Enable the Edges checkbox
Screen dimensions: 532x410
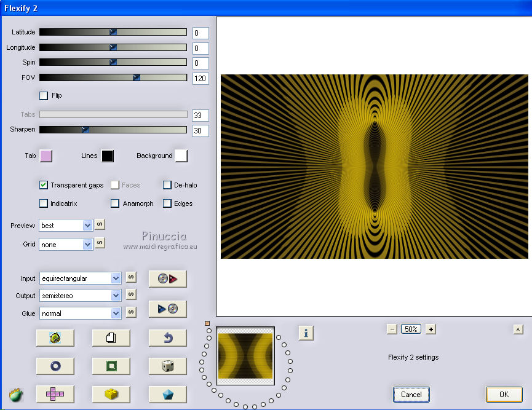coord(167,203)
